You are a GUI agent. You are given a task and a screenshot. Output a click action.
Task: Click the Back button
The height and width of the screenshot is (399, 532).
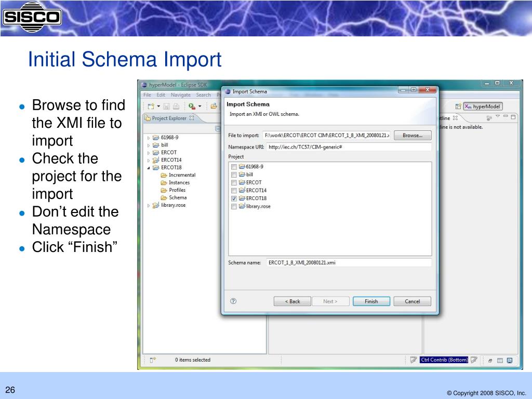[292, 301]
